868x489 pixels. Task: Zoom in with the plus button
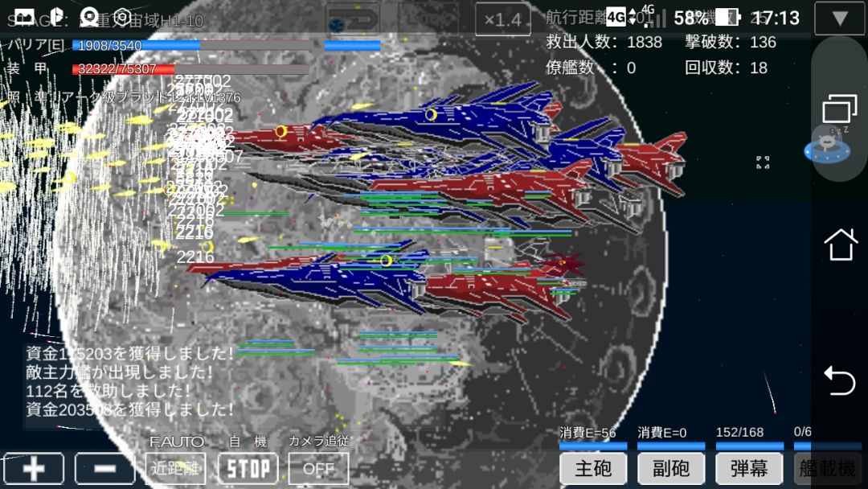(x=33, y=469)
